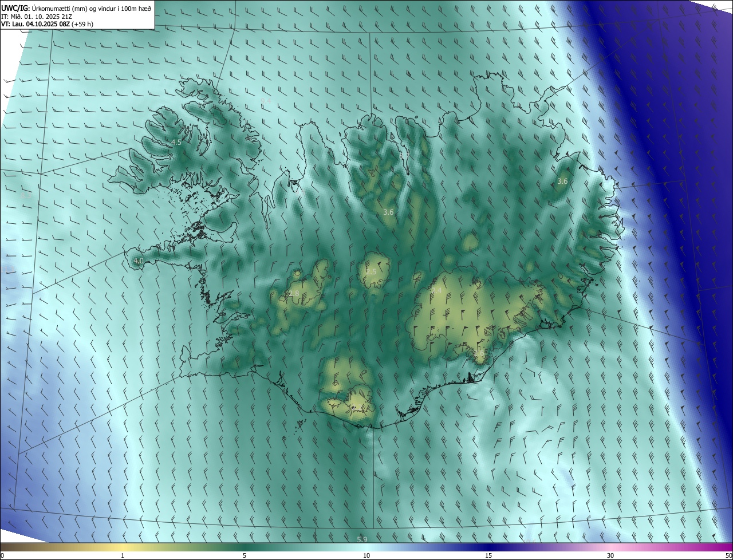Select the 'VT: Lau. 04.10.2025 08Z' valid time
This screenshot has width=733, height=560.
tap(36, 24)
